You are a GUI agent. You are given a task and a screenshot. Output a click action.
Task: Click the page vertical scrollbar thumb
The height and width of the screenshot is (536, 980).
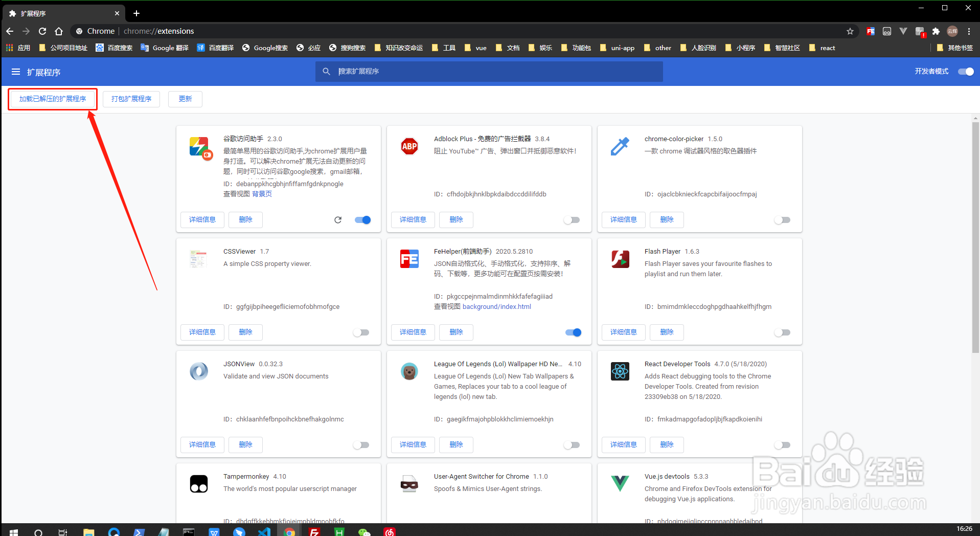[x=975, y=237]
